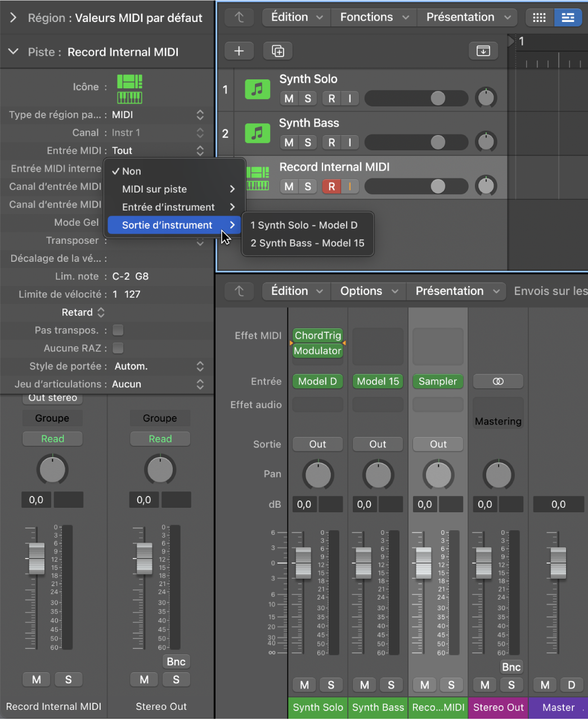Enable the Pas transpos. checkbox
This screenshot has height=720, width=588.
[118, 330]
